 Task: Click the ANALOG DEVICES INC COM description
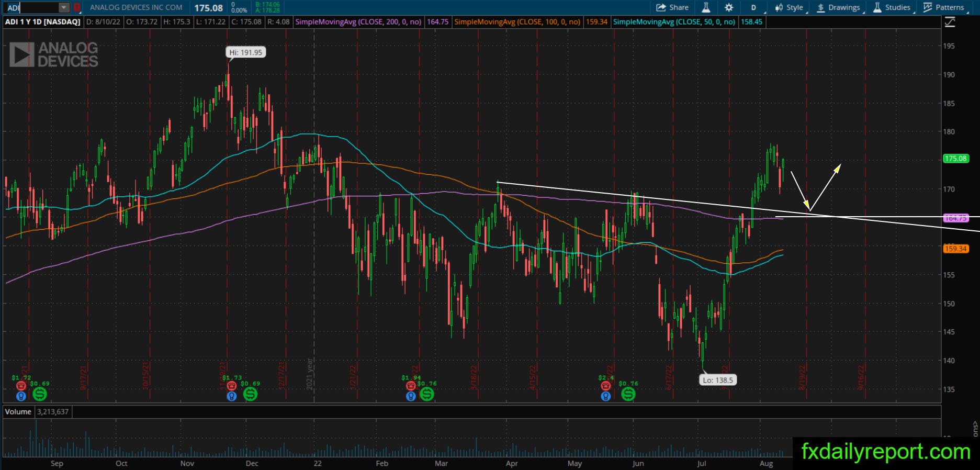coord(136,7)
